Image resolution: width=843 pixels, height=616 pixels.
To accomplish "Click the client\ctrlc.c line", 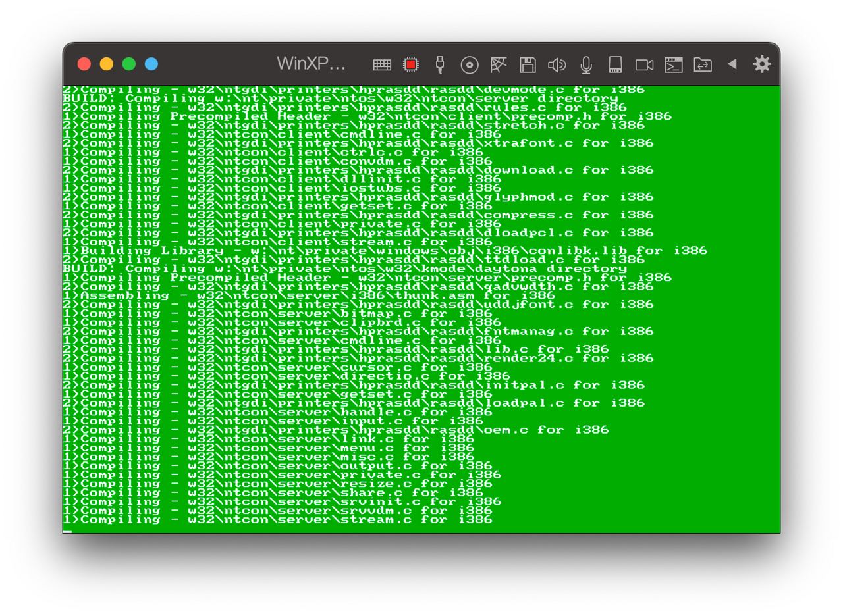I will (x=273, y=152).
